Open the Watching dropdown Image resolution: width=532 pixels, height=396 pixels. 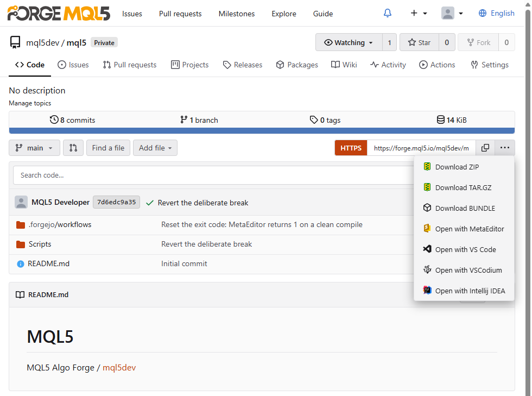[x=349, y=42]
